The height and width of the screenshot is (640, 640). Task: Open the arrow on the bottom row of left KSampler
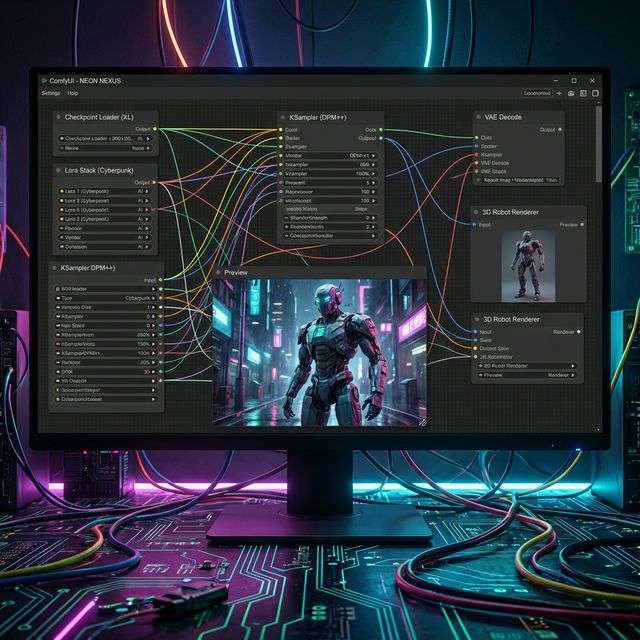[x=153, y=399]
